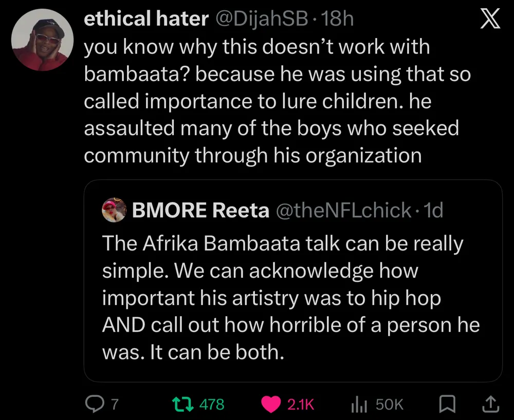Click the BMORE Reeta display name
Viewport: 514px width, 420px height.
tap(200, 211)
